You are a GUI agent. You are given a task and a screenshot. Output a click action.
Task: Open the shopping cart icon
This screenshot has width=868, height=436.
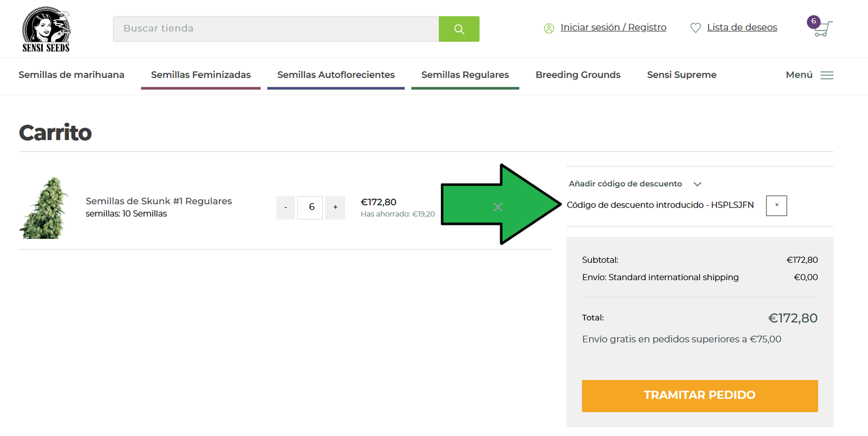pos(824,29)
